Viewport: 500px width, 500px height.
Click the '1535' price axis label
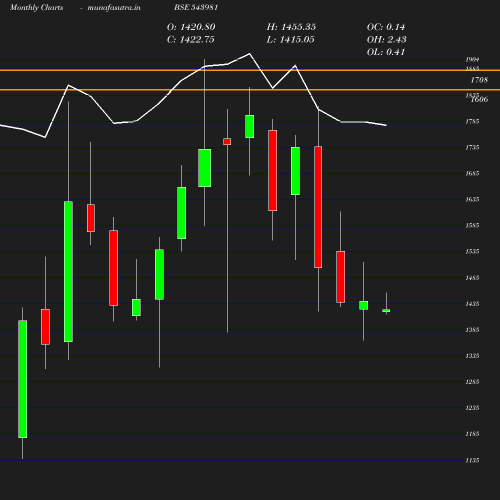(x=472, y=251)
